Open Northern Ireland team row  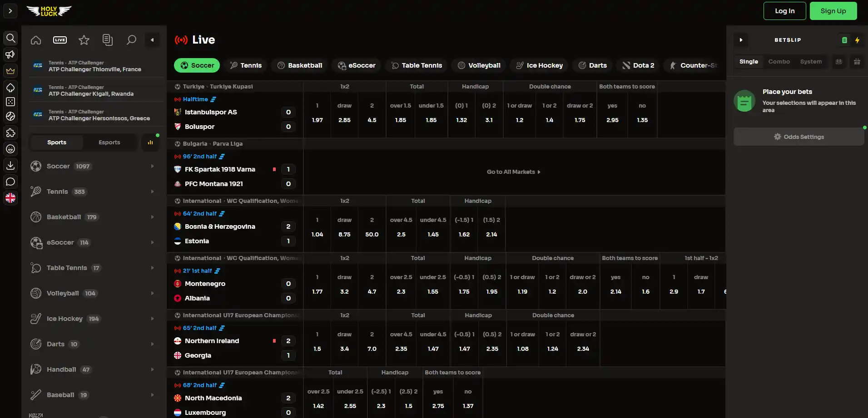[235, 341]
